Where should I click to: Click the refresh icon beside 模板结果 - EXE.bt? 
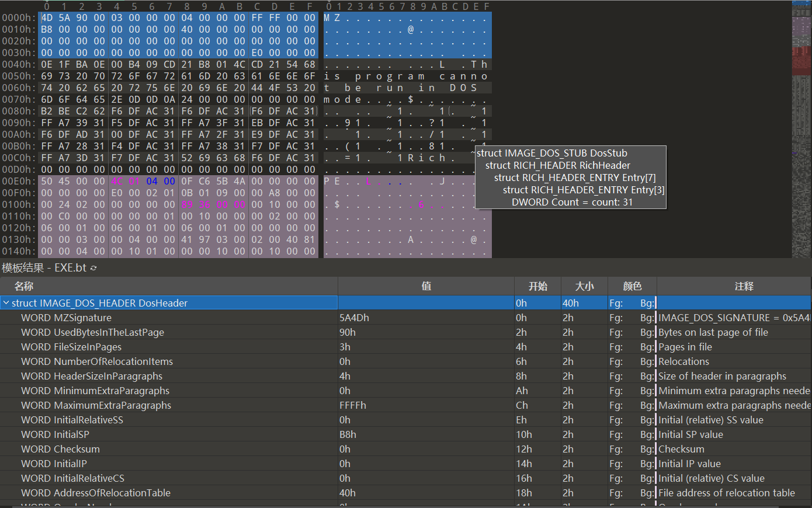pos(93,268)
